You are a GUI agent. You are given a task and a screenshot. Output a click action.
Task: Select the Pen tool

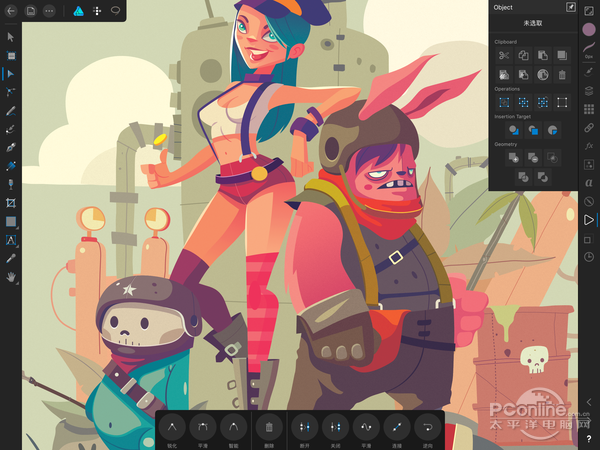click(11, 148)
